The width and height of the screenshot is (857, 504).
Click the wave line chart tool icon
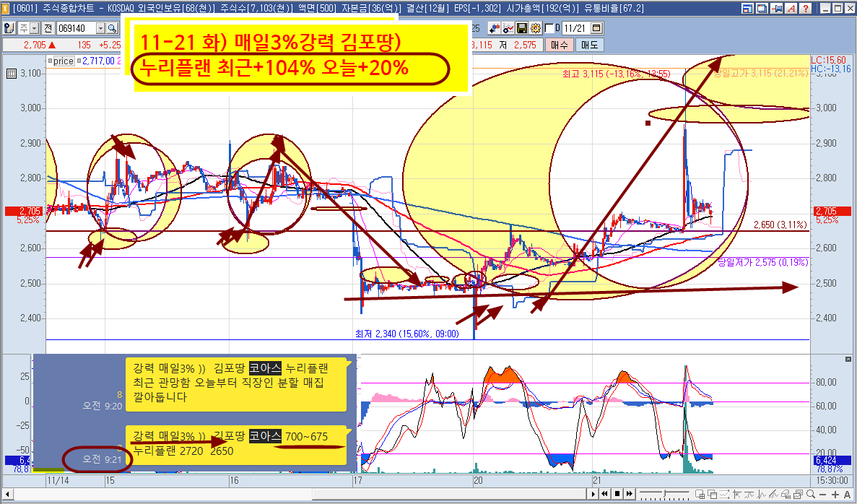tap(749, 495)
